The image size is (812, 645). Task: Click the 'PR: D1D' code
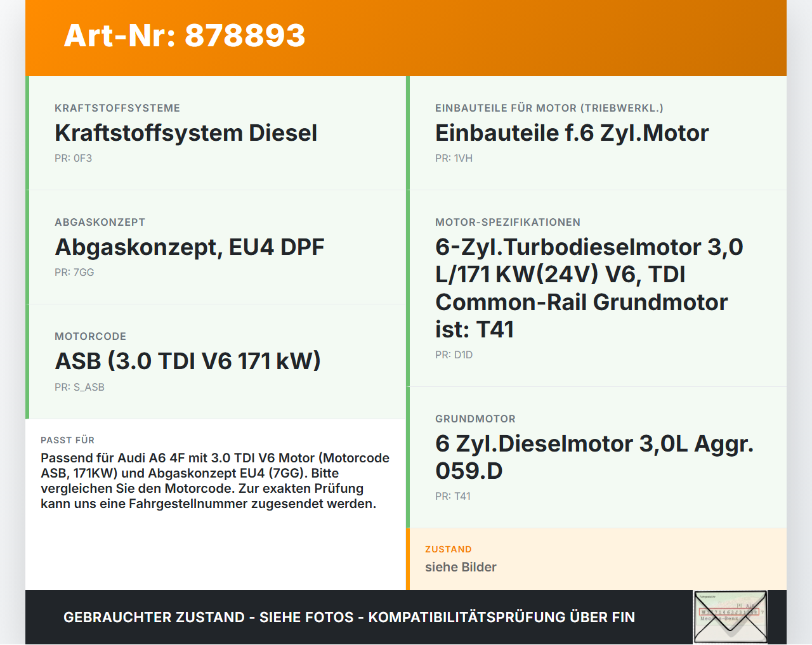[454, 355]
